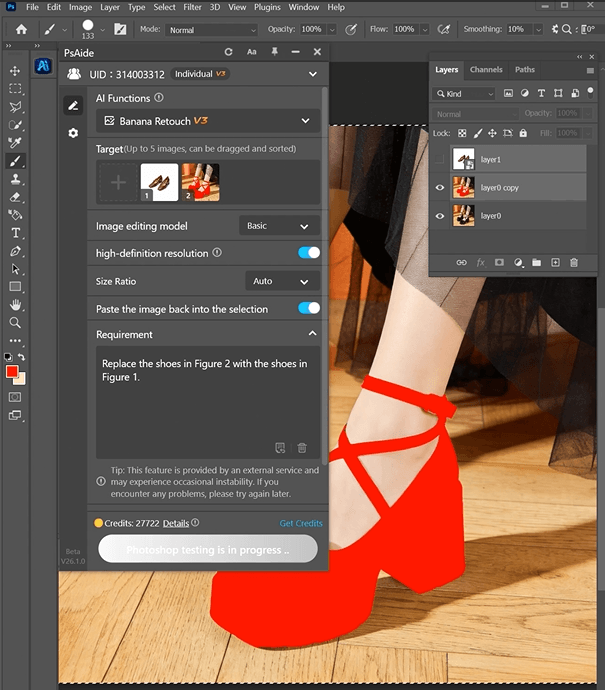Click the Photoshop testing in progress button
Image resolution: width=605 pixels, height=690 pixels.
point(208,549)
